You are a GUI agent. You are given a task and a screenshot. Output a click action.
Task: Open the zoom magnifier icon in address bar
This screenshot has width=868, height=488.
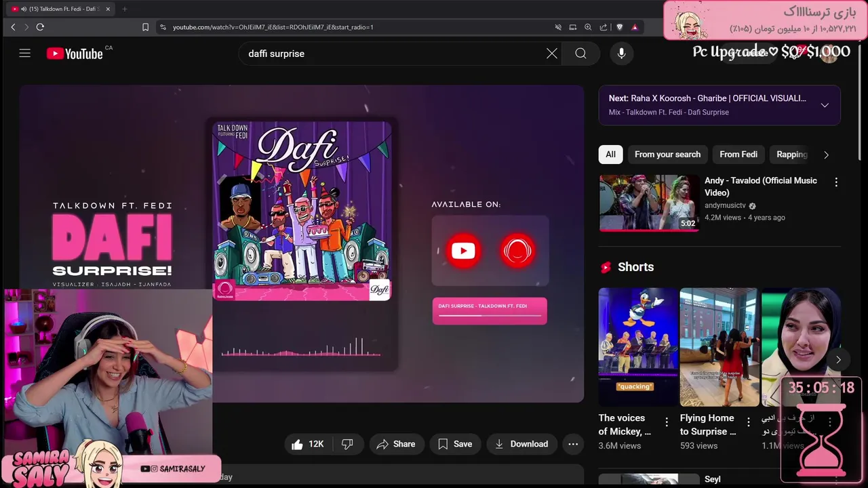click(x=588, y=27)
